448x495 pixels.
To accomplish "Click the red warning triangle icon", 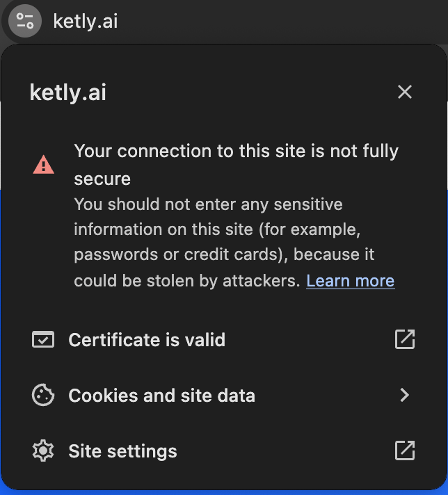I will pos(43,165).
